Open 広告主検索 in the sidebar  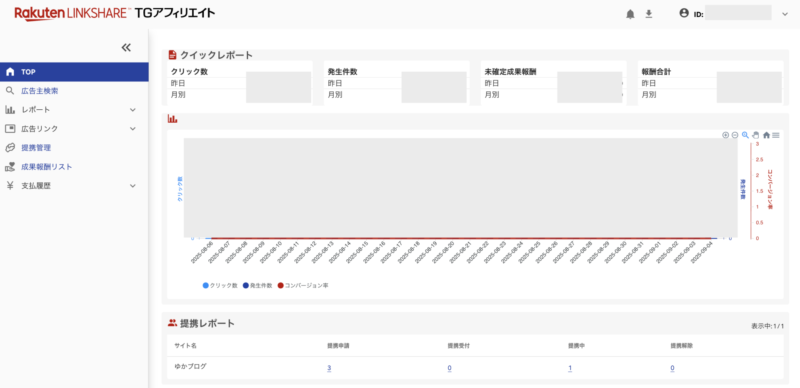coord(39,91)
